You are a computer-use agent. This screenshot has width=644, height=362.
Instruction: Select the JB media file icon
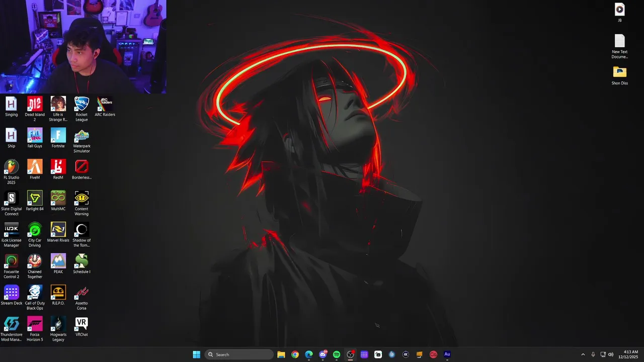[619, 13]
